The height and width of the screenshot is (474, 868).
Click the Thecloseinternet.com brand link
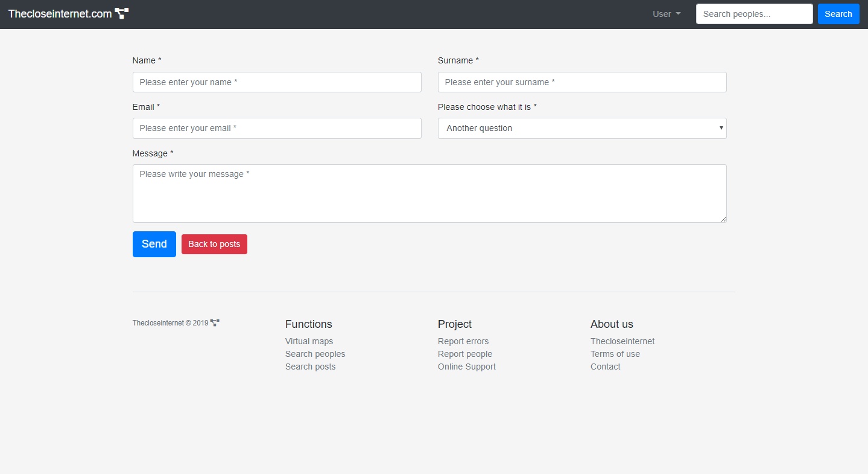coord(60,14)
